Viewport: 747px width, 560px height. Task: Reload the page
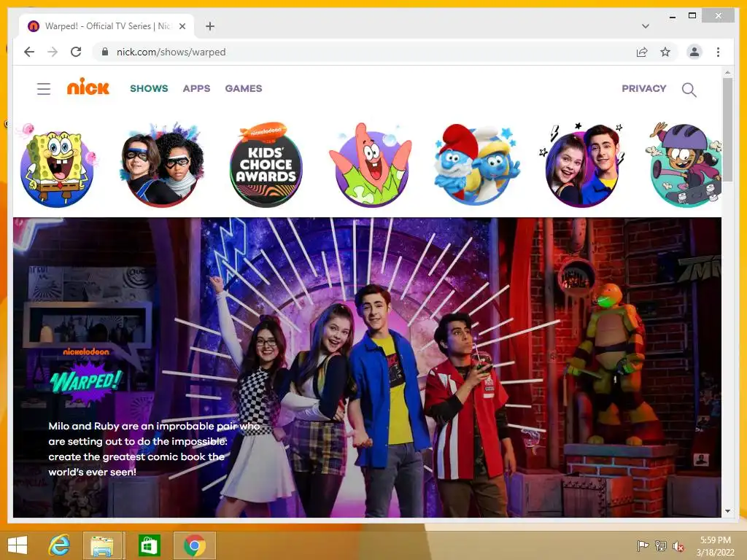[x=76, y=52]
